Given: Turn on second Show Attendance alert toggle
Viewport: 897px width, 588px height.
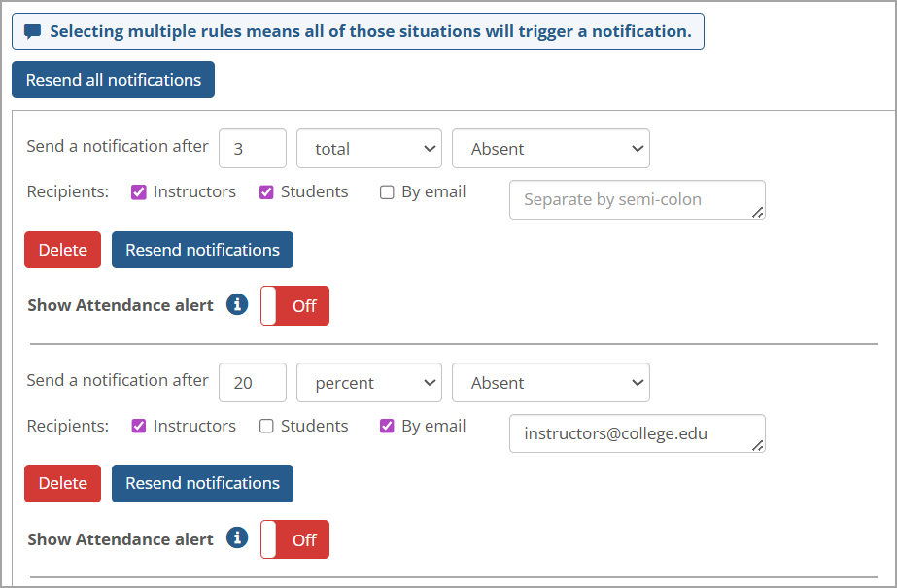Looking at the screenshot, I should 294,539.
